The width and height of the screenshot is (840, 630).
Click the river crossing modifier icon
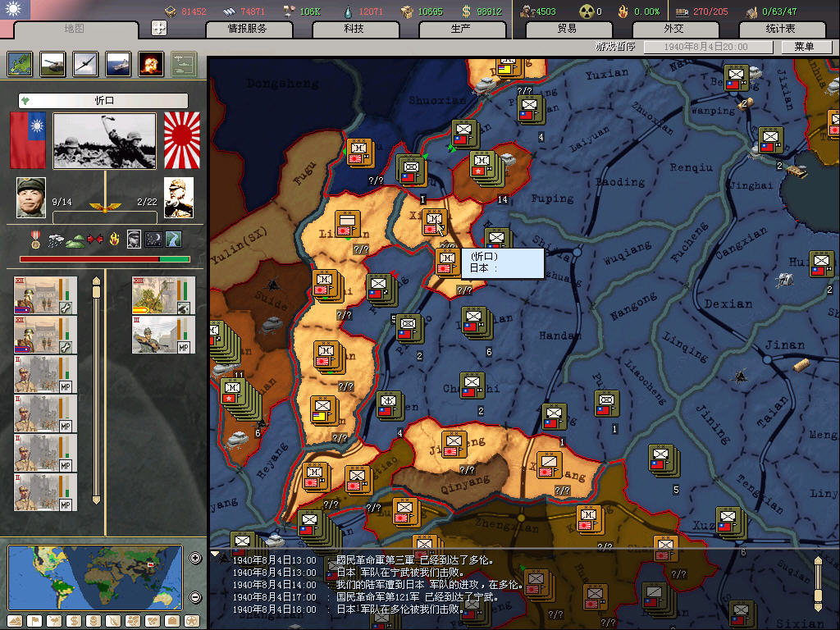click(174, 240)
